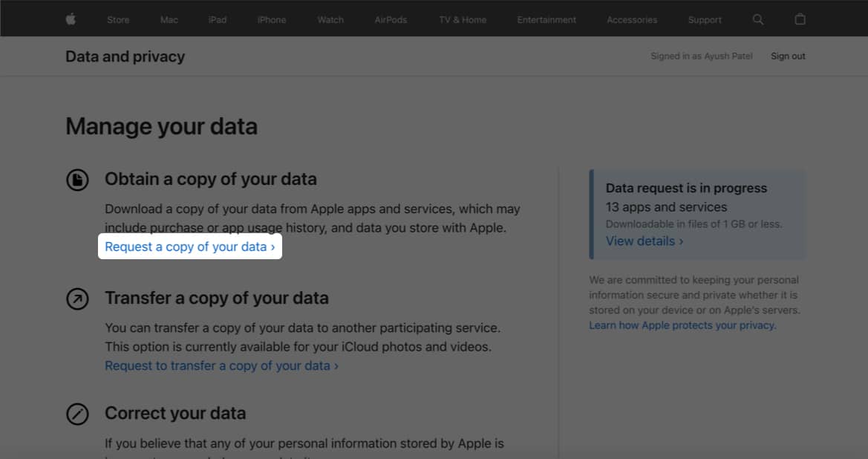Image resolution: width=868 pixels, height=459 pixels.
Task: Click the Correct your data pencil icon
Action: click(x=77, y=414)
